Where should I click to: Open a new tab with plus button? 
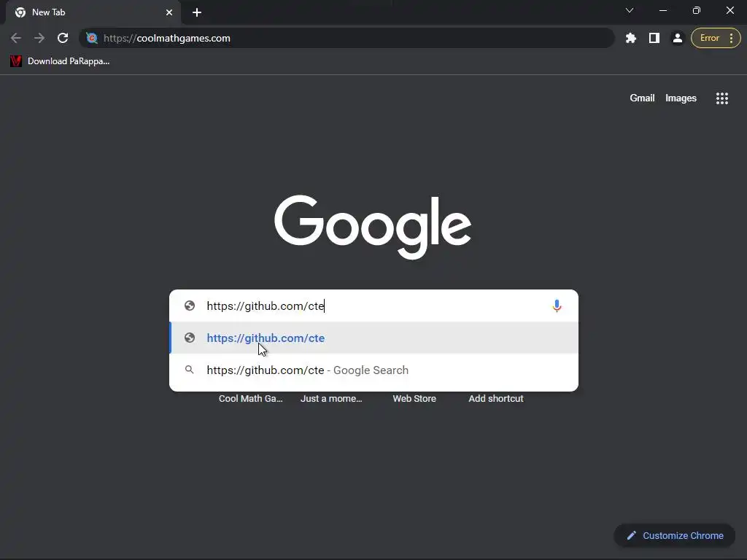(197, 12)
